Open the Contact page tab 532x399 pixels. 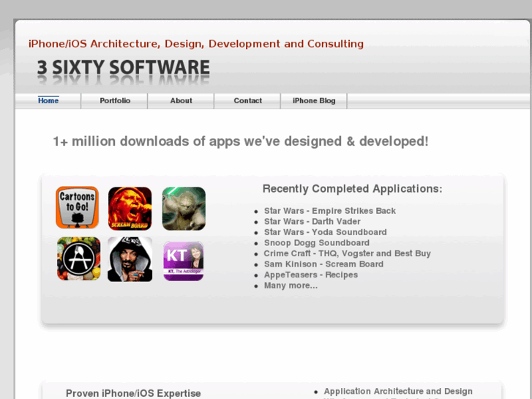pyautogui.click(x=247, y=101)
